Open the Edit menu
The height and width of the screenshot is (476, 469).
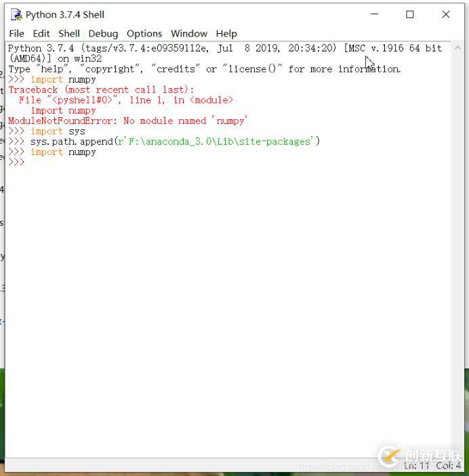(x=41, y=33)
